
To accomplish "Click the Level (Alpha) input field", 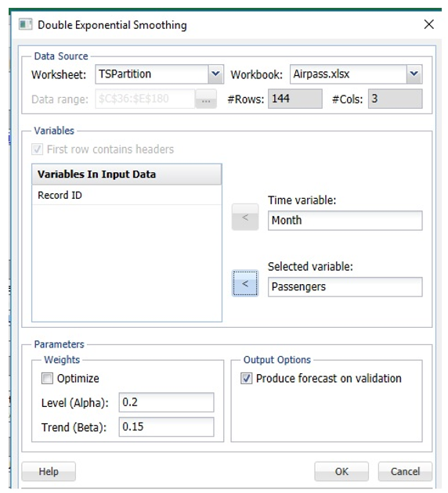I will [166, 402].
